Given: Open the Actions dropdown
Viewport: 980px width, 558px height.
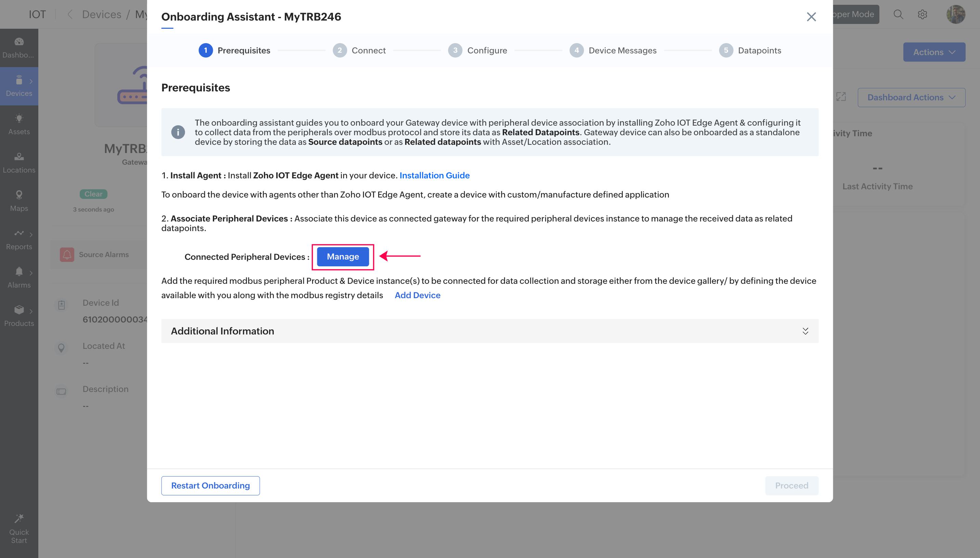Looking at the screenshot, I should (x=934, y=52).
